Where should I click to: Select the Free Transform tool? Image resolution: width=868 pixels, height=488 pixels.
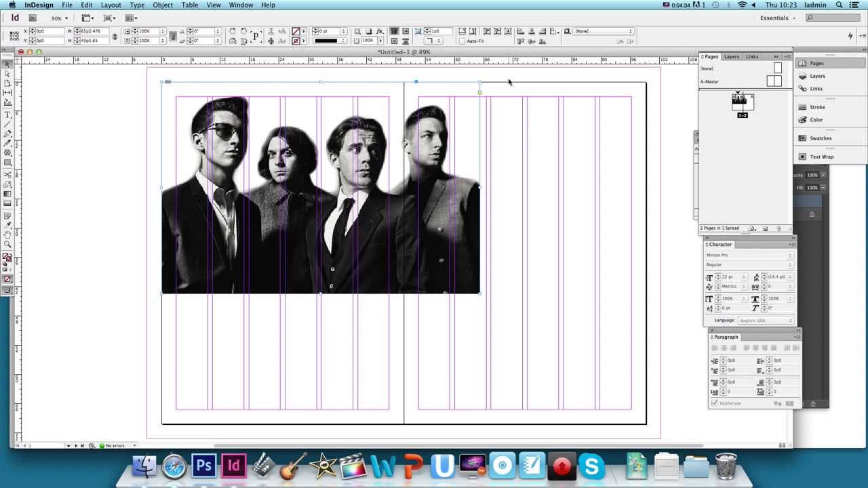pos(7,184)
